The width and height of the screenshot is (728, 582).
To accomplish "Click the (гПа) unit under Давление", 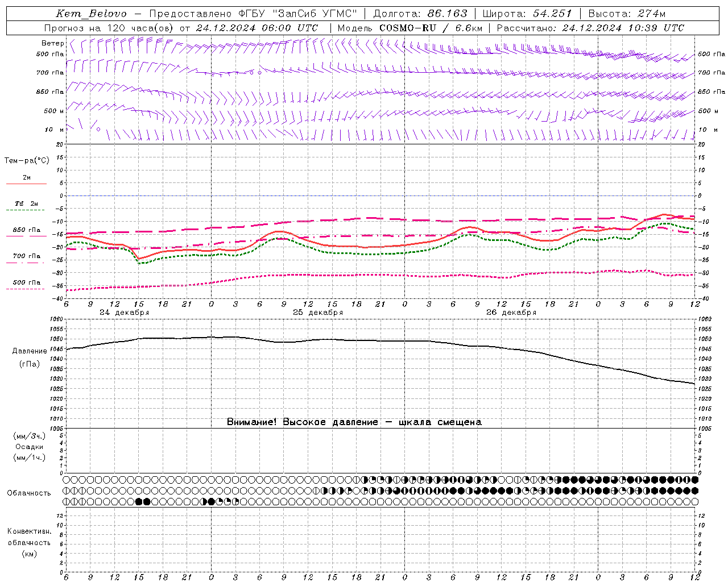I will point(30,364).
